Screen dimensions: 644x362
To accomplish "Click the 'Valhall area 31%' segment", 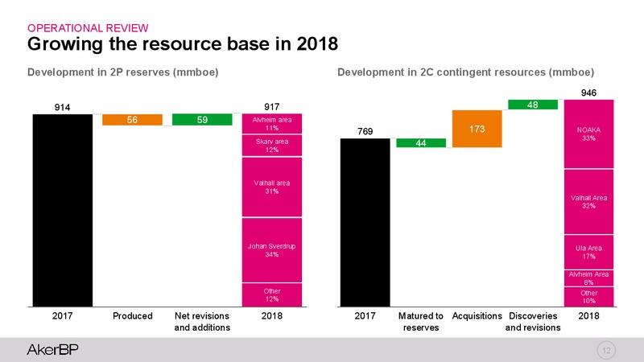I will tap(272, 187).
